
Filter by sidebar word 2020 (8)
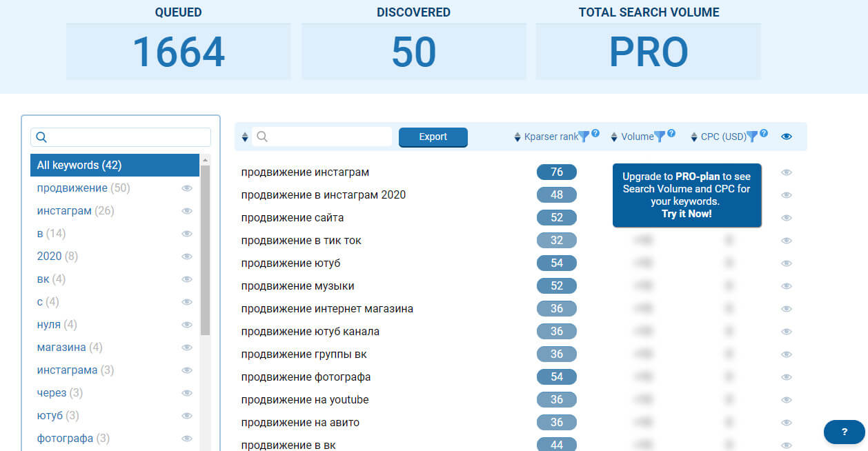[57, 257]
